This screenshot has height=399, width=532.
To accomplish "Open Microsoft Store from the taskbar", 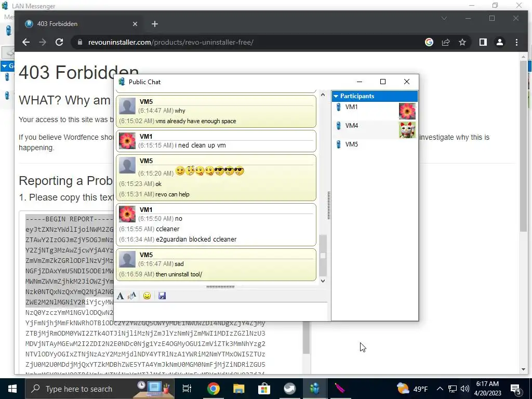I will (x=264, y=389).
